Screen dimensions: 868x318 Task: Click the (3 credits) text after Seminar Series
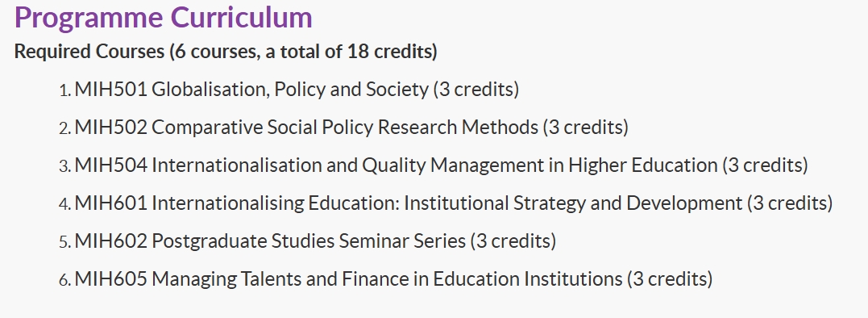point(513,241)
